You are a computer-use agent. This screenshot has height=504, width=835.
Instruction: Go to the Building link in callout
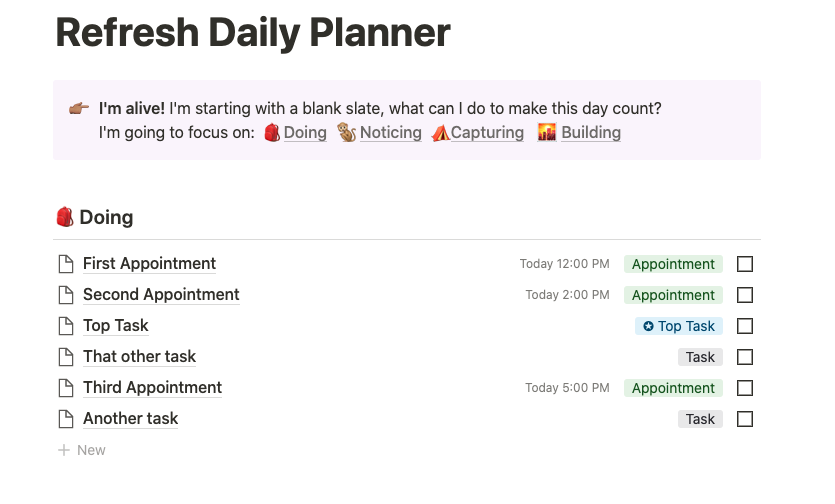[x=590, y=133]
